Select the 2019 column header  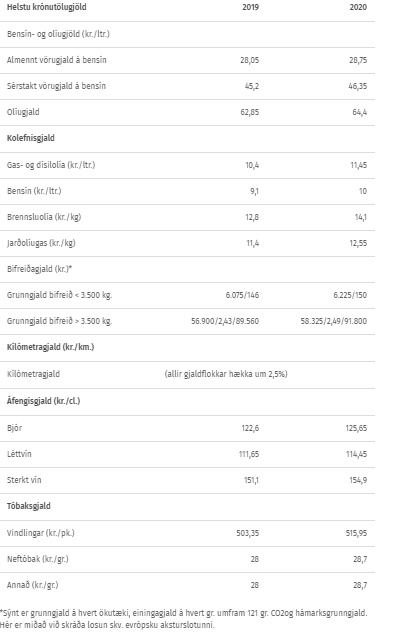tap(250, 7)
